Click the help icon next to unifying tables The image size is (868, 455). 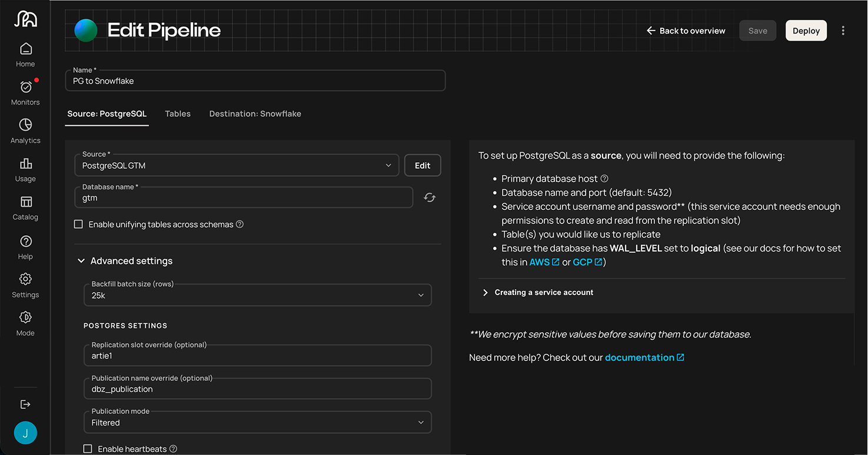click(240, 224)
